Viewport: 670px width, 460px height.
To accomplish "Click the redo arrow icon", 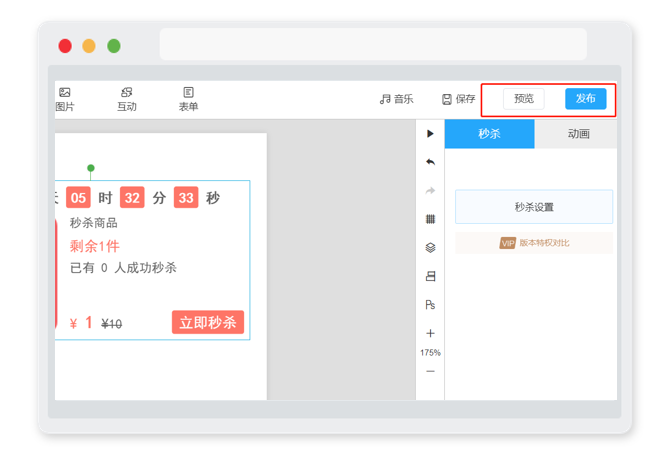I will click(430, 190).
